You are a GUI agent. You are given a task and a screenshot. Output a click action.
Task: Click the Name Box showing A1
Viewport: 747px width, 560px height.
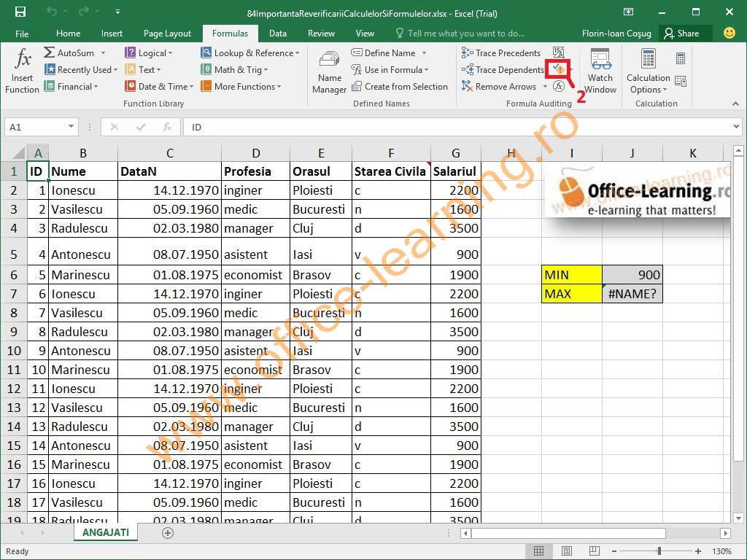(35, 127)
